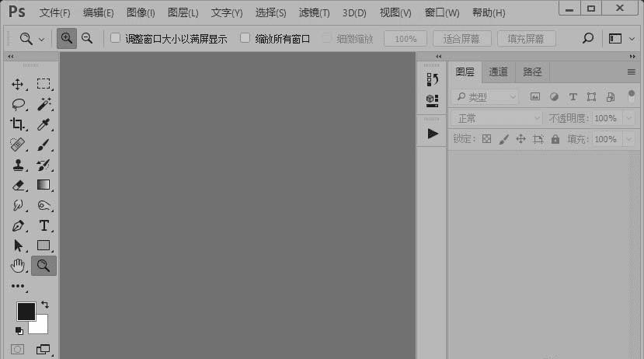Open the 正常 blend mode dropdown
The height and width of the screenshot is (359, 644).
497,118
